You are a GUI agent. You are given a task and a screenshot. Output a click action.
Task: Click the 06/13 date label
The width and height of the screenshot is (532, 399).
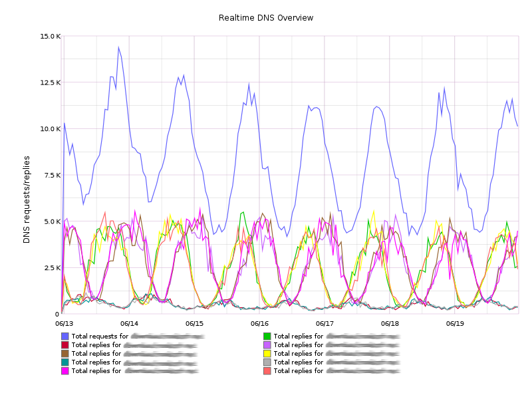point(64,323)
